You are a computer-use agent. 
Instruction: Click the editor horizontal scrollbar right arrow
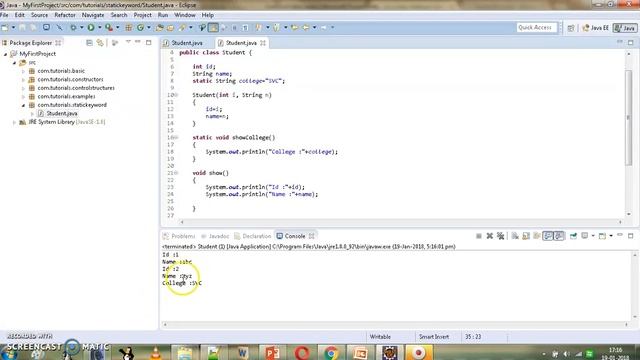click(x=620, y=222)
